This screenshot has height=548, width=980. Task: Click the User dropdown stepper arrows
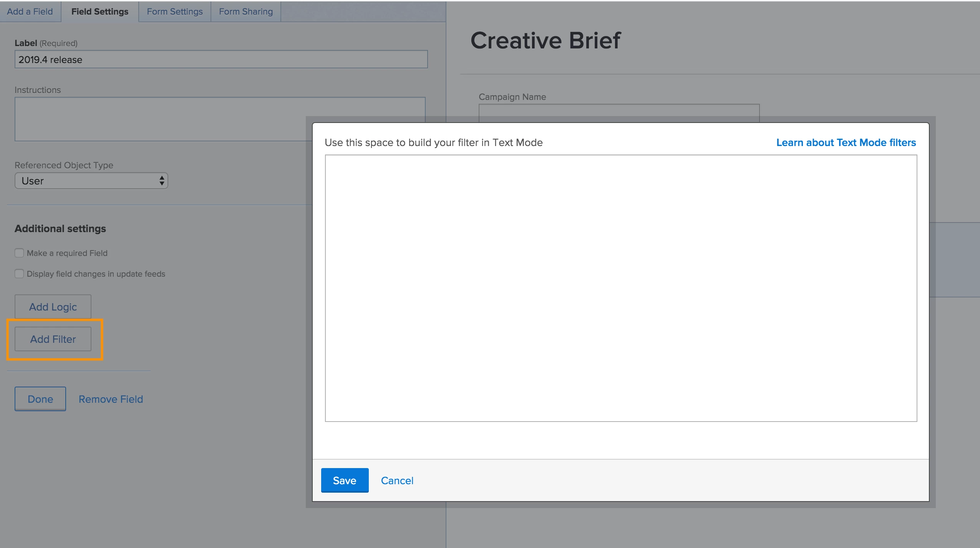coord(162,181)
